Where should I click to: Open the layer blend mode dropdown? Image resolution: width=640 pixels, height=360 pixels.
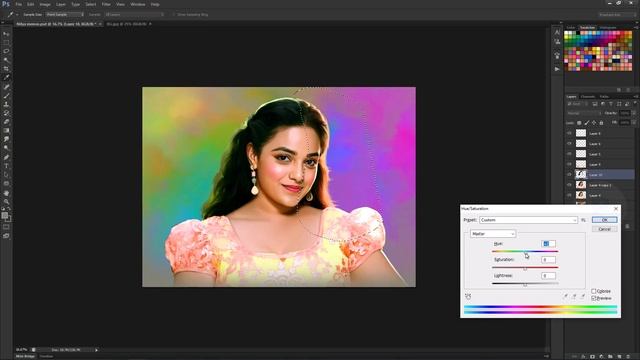click(583, 113)
